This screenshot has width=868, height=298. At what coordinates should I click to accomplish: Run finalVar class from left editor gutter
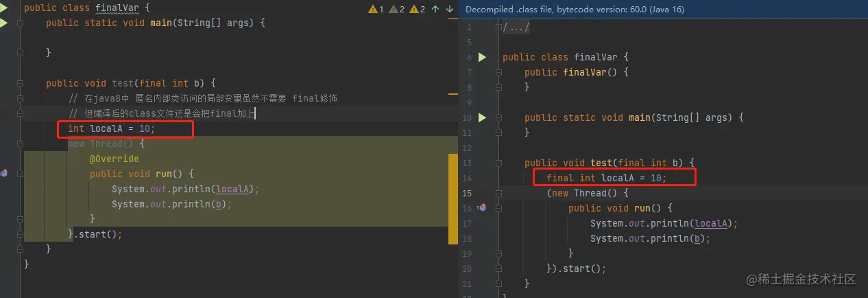[x=3, y=8]
